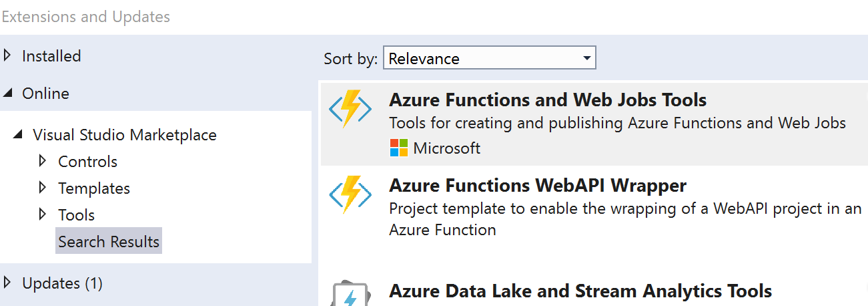Expand the Installed category arrow
This screenshot has width=868, height=306.
coord(7,56)
